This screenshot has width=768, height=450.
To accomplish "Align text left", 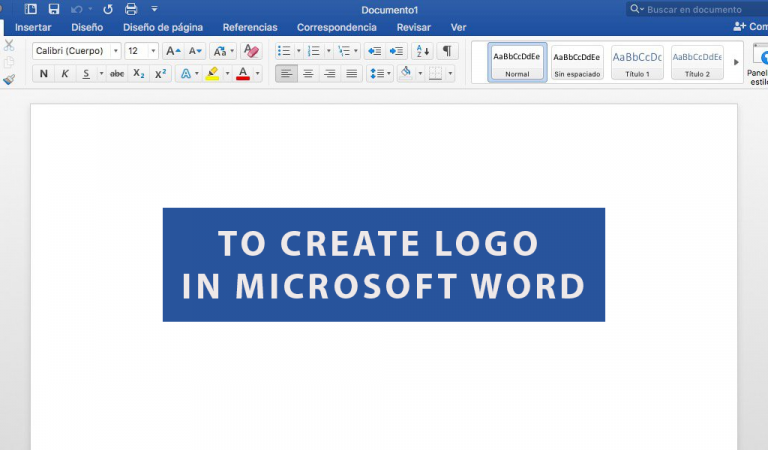I will click(x=287, y=74).
